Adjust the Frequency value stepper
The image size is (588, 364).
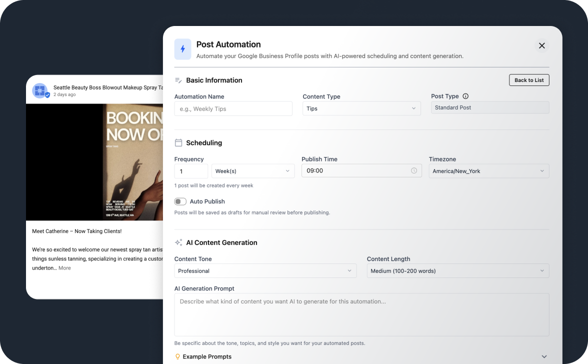pos(191,171)
